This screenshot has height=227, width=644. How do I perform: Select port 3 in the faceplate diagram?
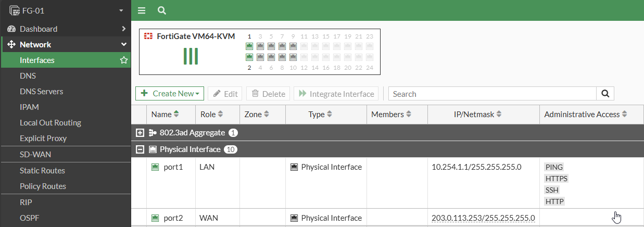(x=260, y=46)
